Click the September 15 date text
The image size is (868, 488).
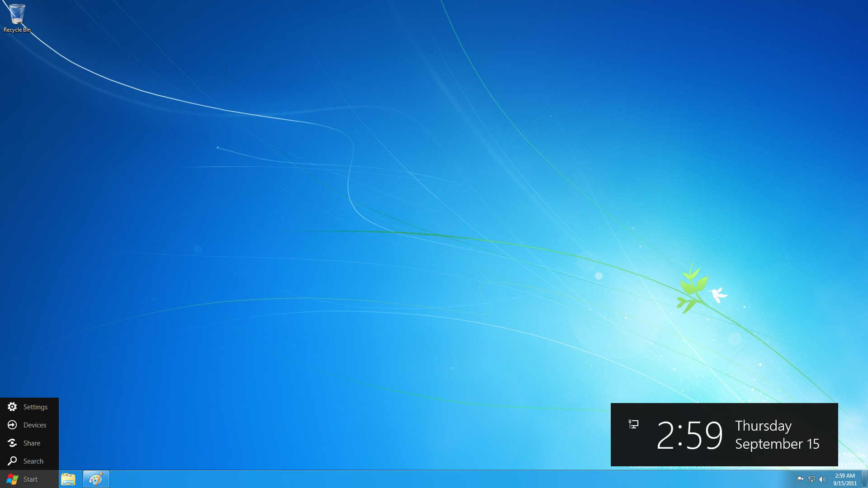click(777, 444)
